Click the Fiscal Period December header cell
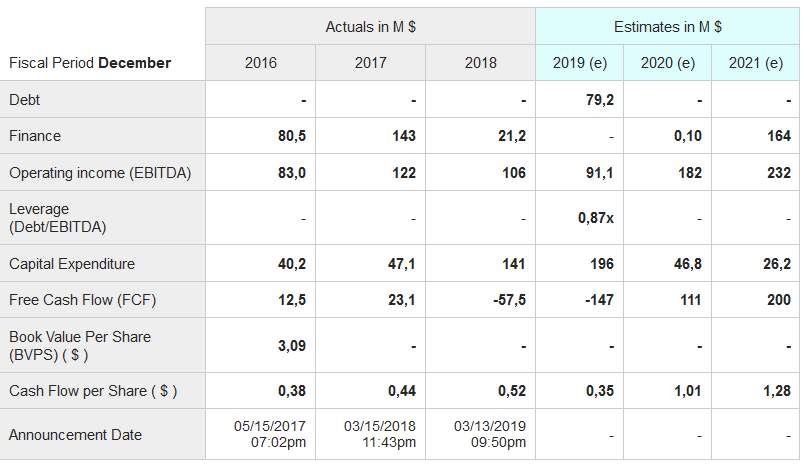This screenshot has height=468, width=806. click(90, 63)
